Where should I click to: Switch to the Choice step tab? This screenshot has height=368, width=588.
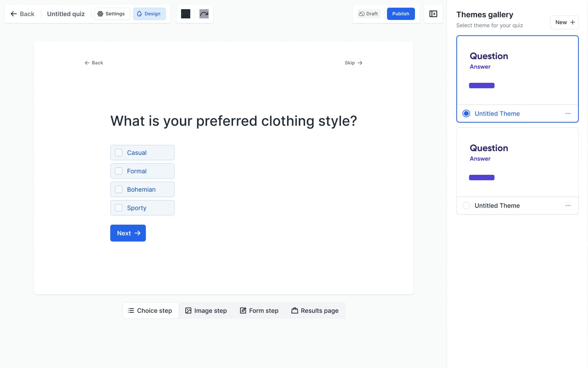pos(150,310)
